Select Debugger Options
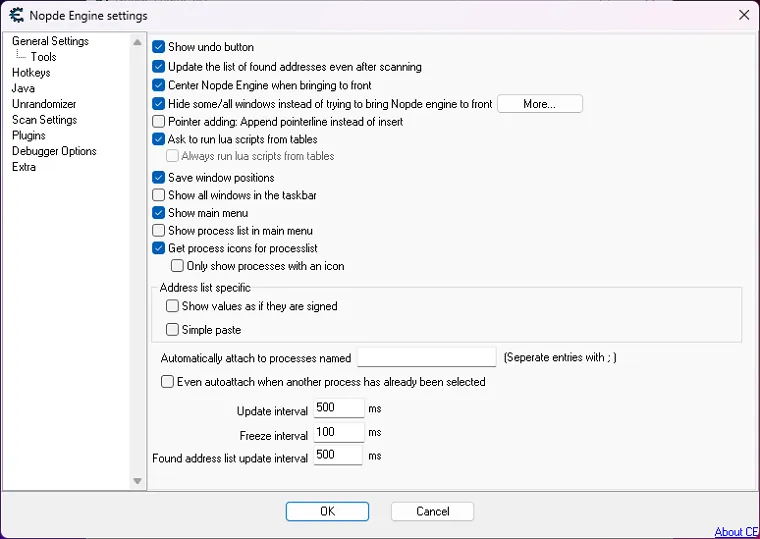The height and width of the screenshot is (539, 760). point(54,151)
